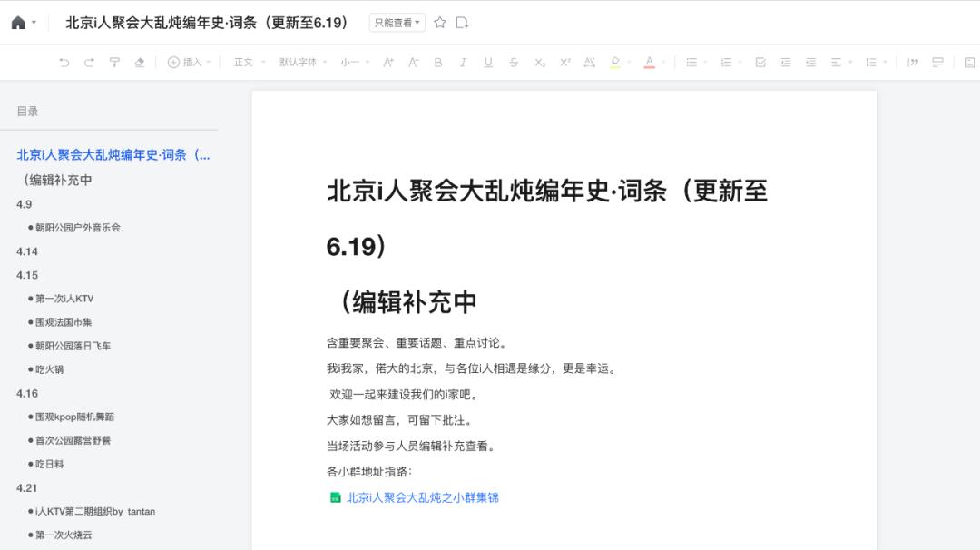Open the 只能查看 permission dropdown
This screenshot has height=550, width=980.
pos(397,23)
